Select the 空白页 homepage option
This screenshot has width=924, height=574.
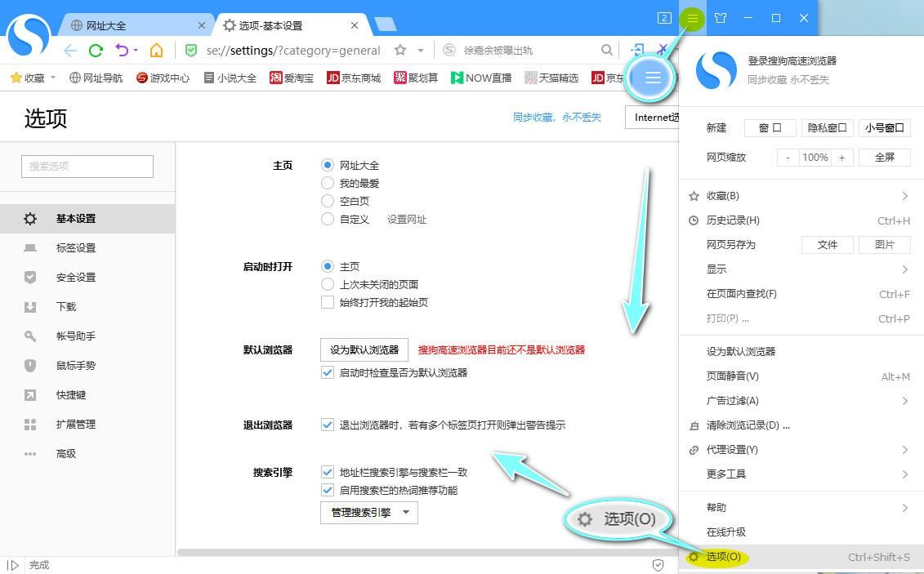(328, 201)
